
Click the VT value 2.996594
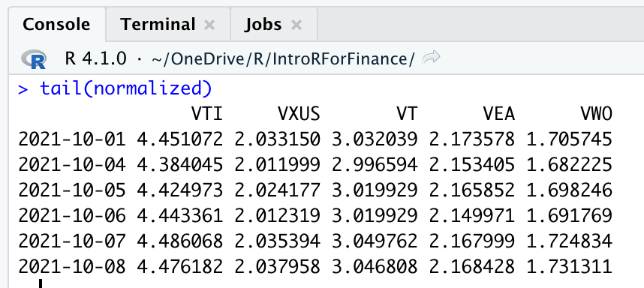click(x=375, y=165)
